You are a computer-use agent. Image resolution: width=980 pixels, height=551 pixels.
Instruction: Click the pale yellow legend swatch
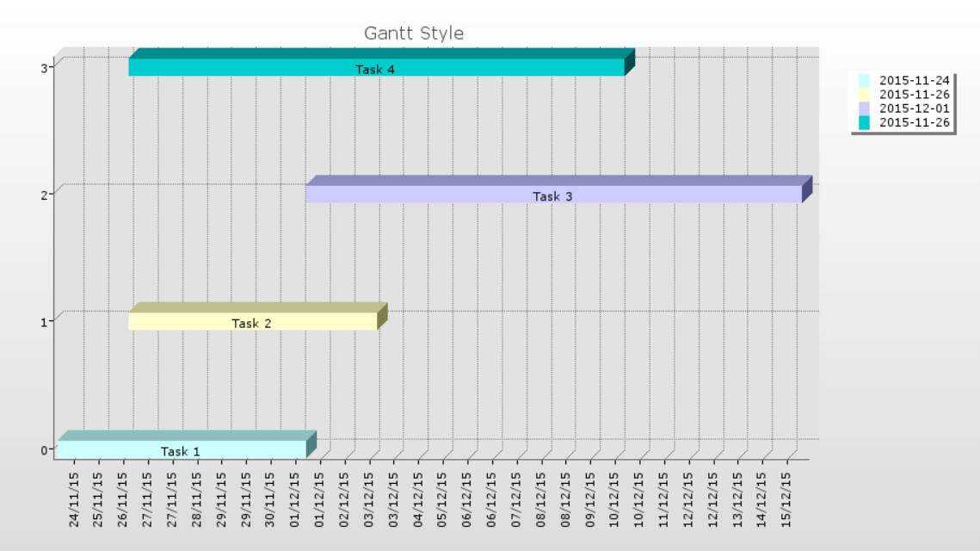click(864, 95)
